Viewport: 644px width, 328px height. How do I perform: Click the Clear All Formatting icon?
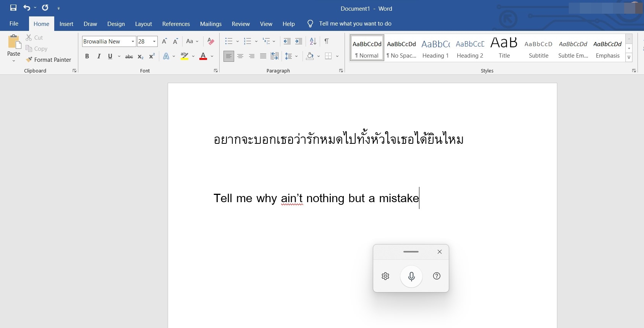(x=210, y=41)
